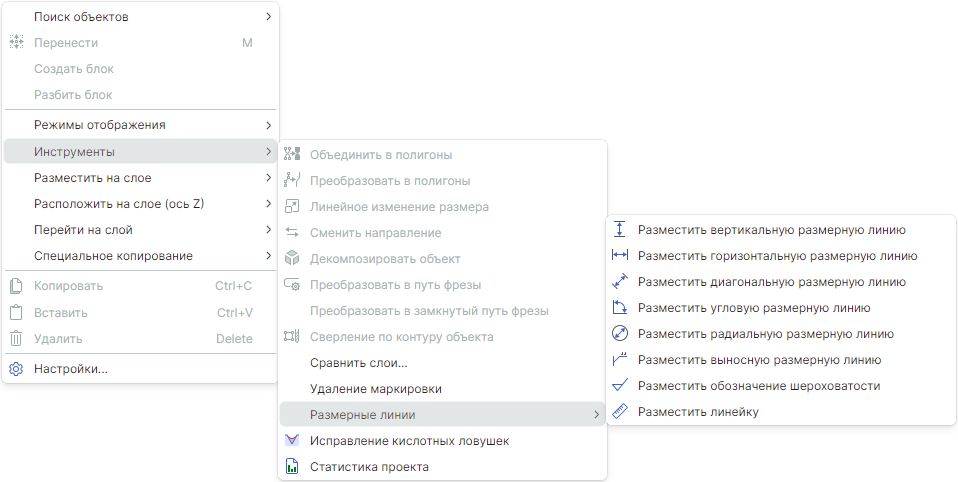Choose Разместить горизонтальную размерную линию
958x482 pixels.
pos(781,255)
